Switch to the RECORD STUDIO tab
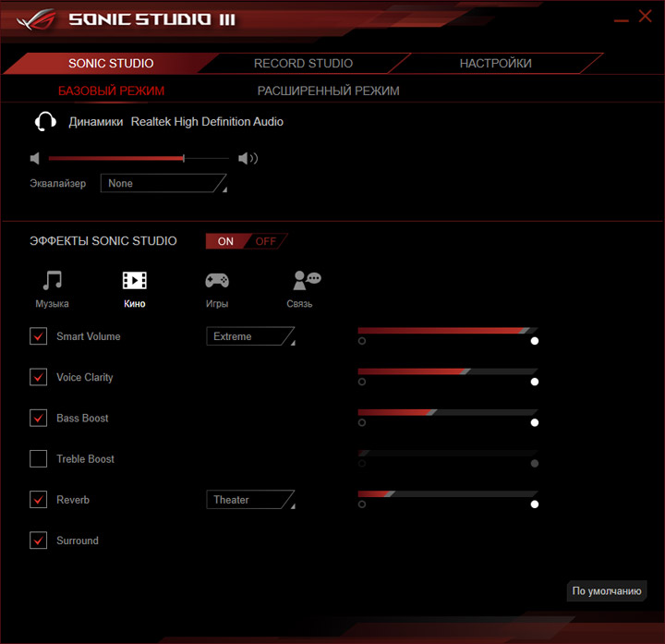The height and width of the screenshot is (644, 665). 303,63
